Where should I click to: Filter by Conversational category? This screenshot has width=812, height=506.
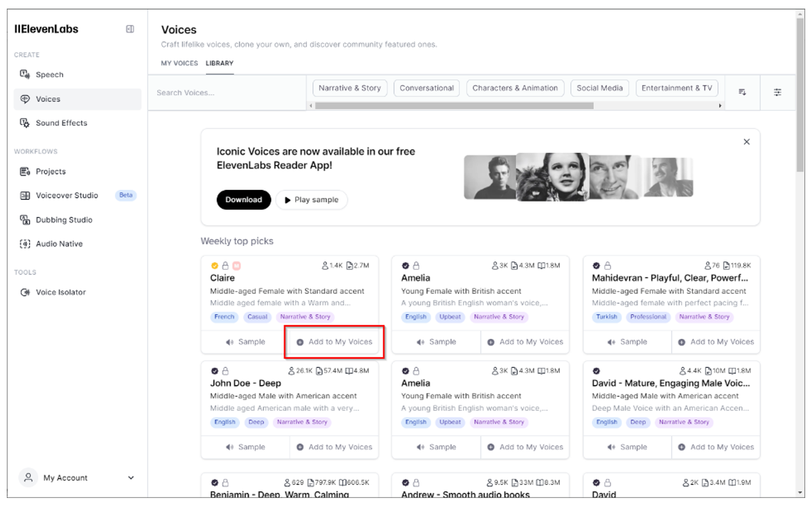pos(427,88)
